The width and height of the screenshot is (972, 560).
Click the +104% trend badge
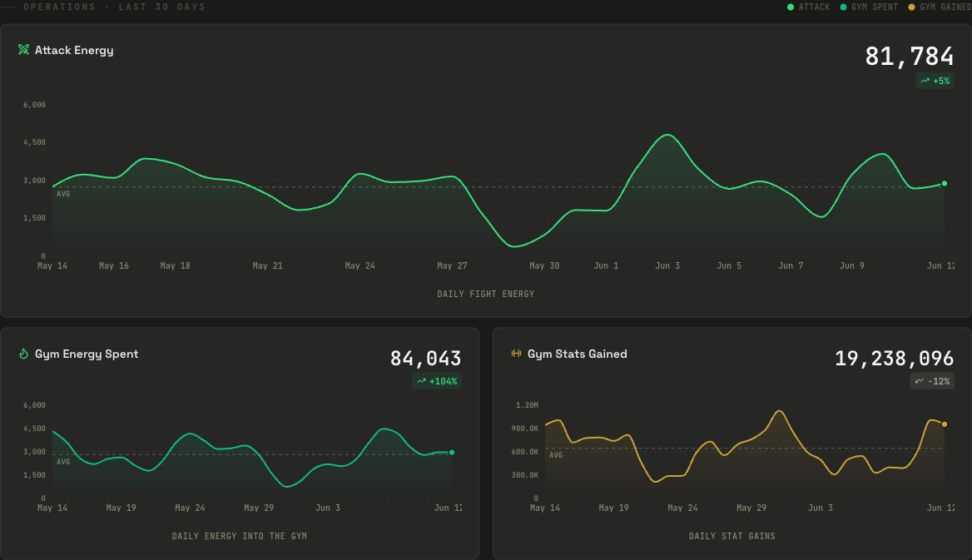tap(436, 381)
